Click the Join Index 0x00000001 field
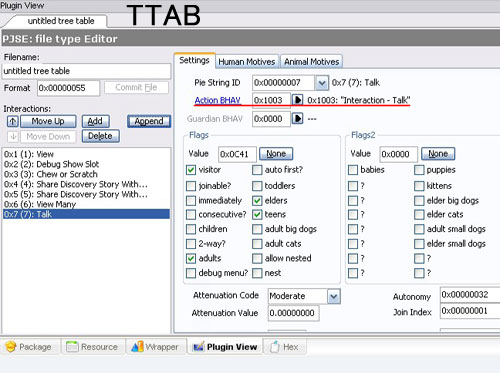This screenshot has height=373, width=500. 470,311
